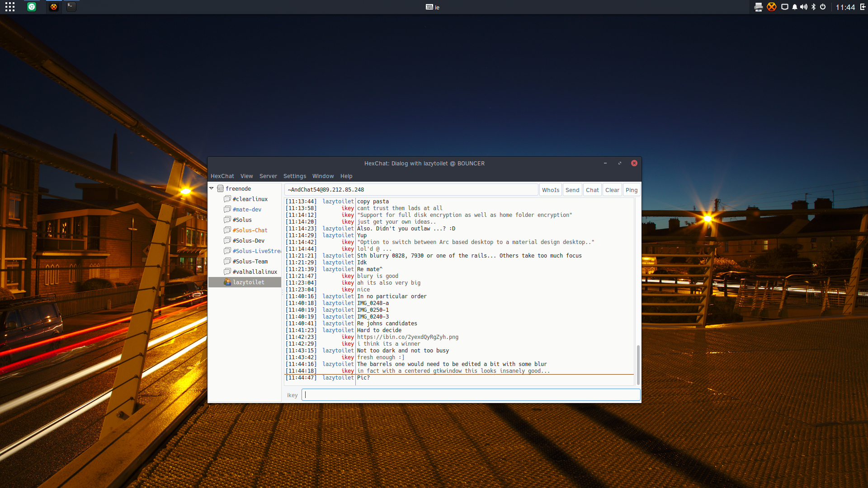Open the HexChat menu
Screen dimensions: 868x488
222,176
